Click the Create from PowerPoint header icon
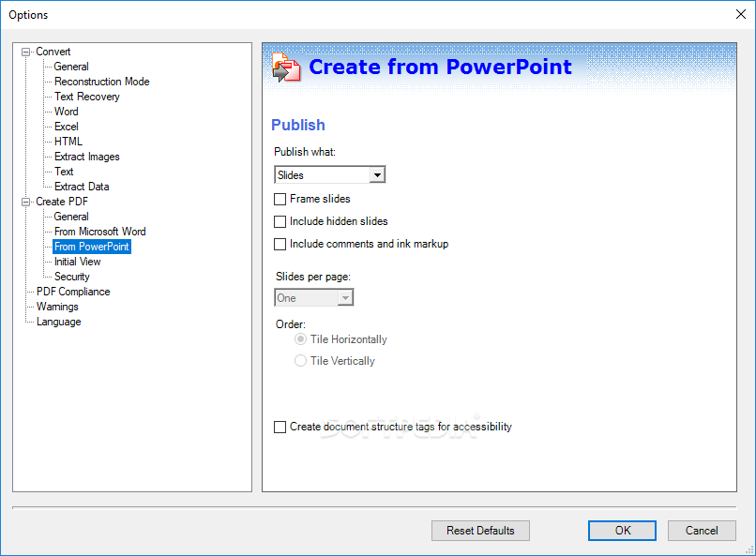 coord(286,68)
